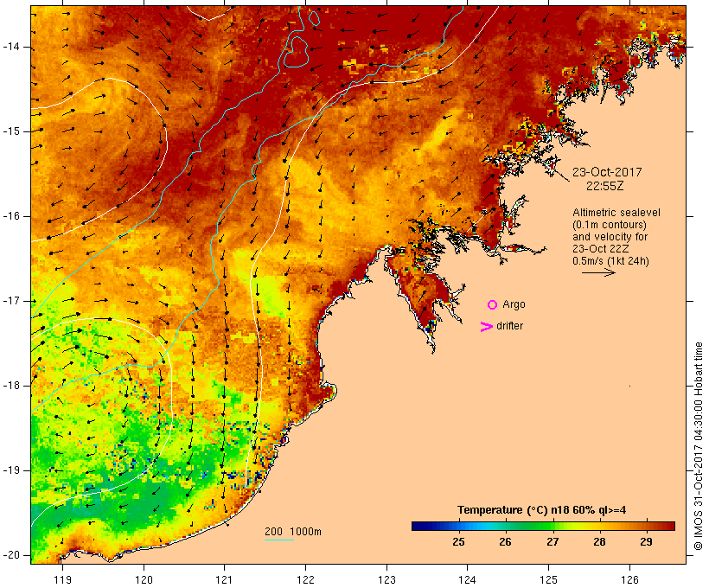The width and height of the screenshot is (709, 588).
Task: Click the latitude axis label '-15'
Action: point(10,131)
